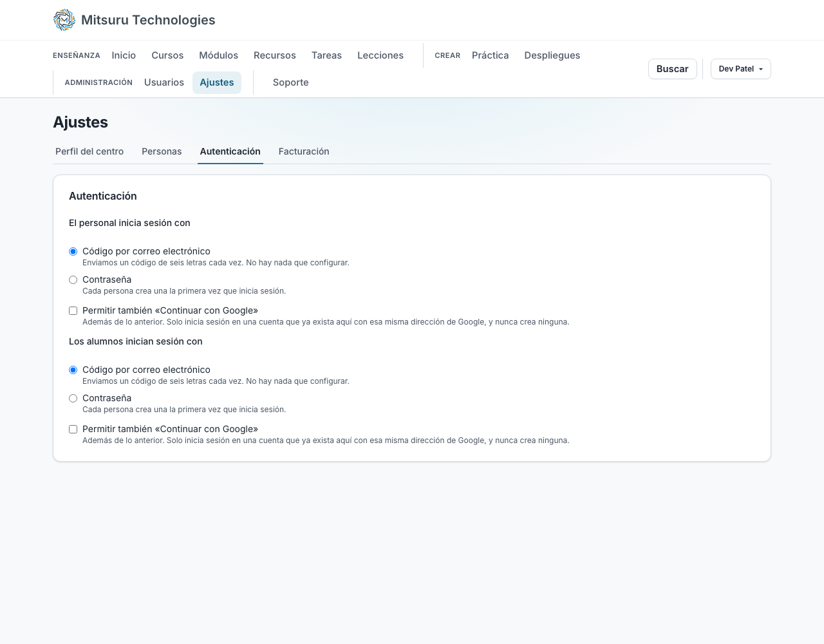Navigate to Usuarios administration page
Screen dimensions: 824x644
tap(164, 82)
